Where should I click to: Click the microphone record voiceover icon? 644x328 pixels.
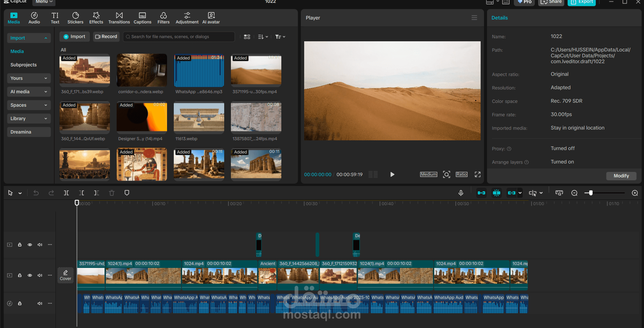click(461, 193)
